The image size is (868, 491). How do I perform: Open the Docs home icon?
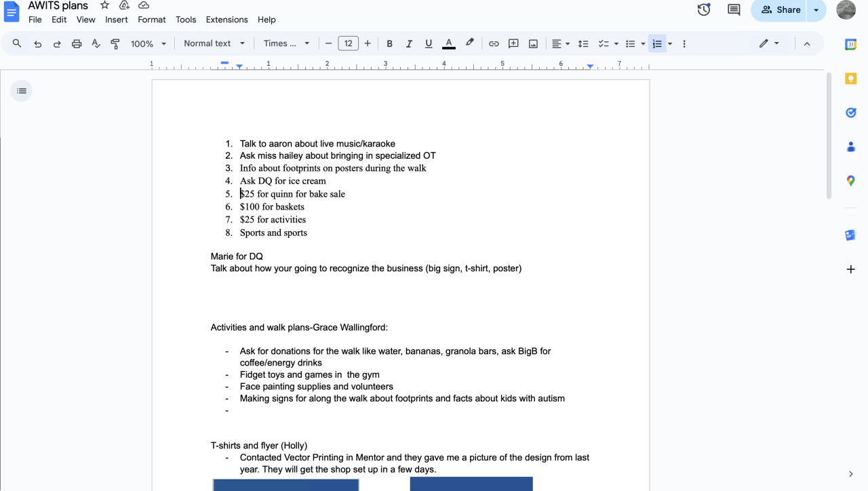coord(12,12)
